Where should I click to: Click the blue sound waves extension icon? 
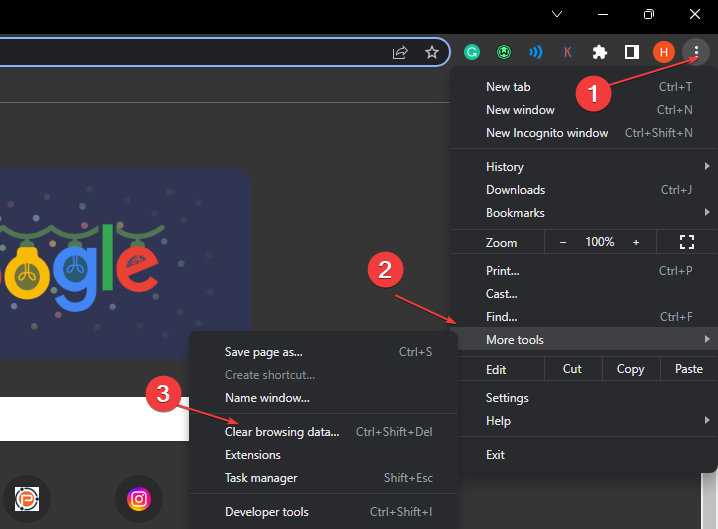535,52
